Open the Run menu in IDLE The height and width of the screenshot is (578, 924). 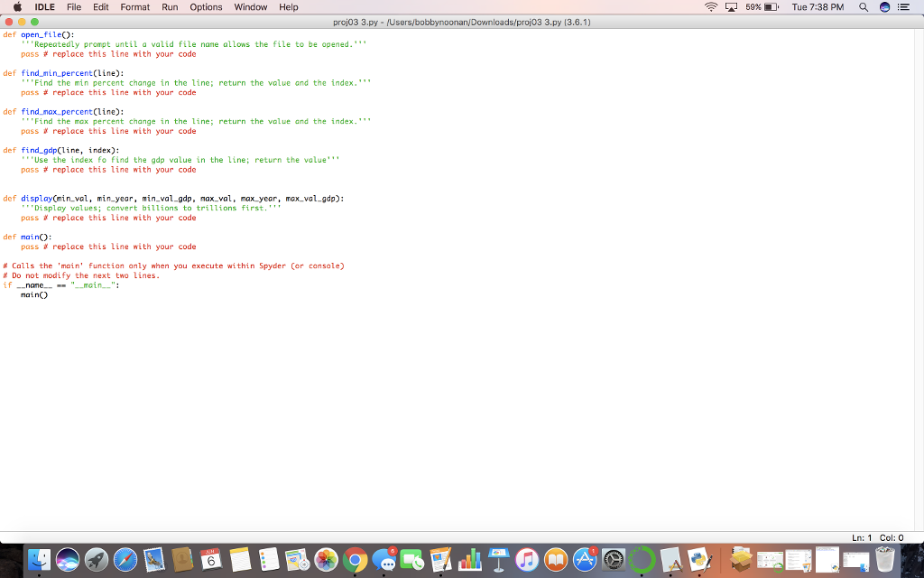(168, 6)
